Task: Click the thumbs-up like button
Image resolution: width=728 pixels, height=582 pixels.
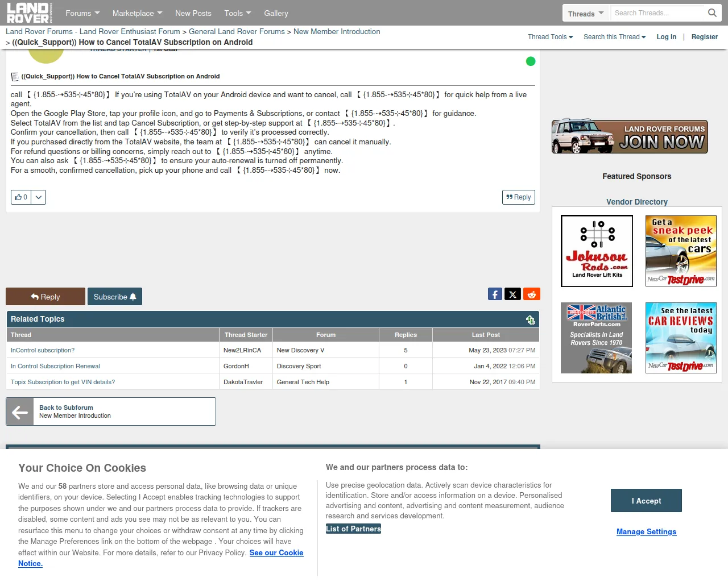Action: 21,197
